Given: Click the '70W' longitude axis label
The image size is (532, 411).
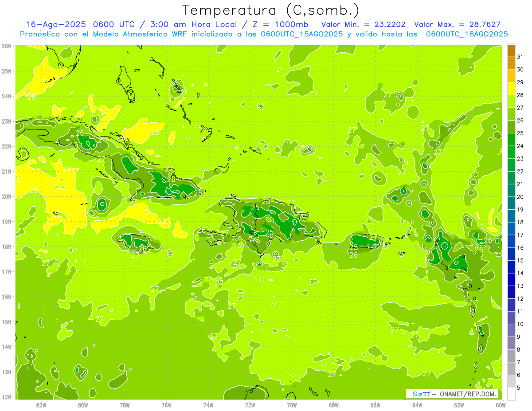Looking at the screenshot, I should [292, 405].
